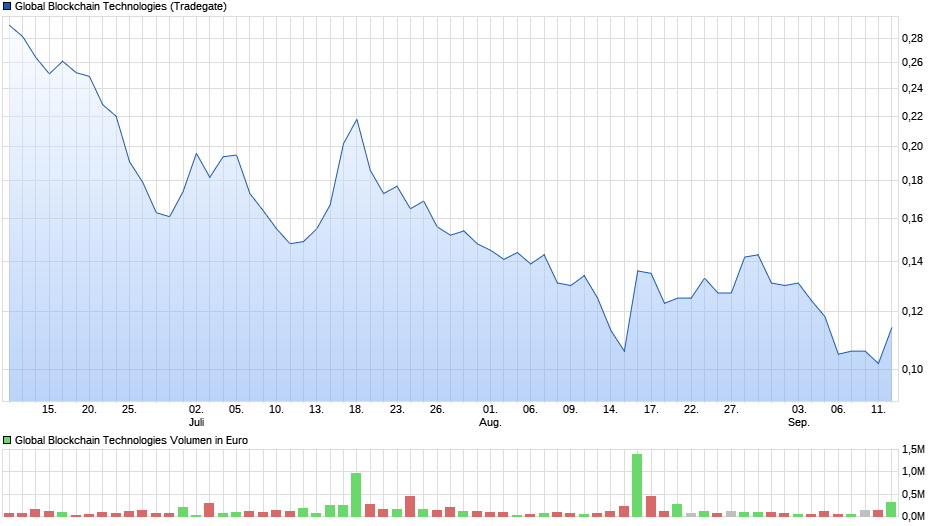Click the 0,26 price axis label

click(x=912, y=62)
